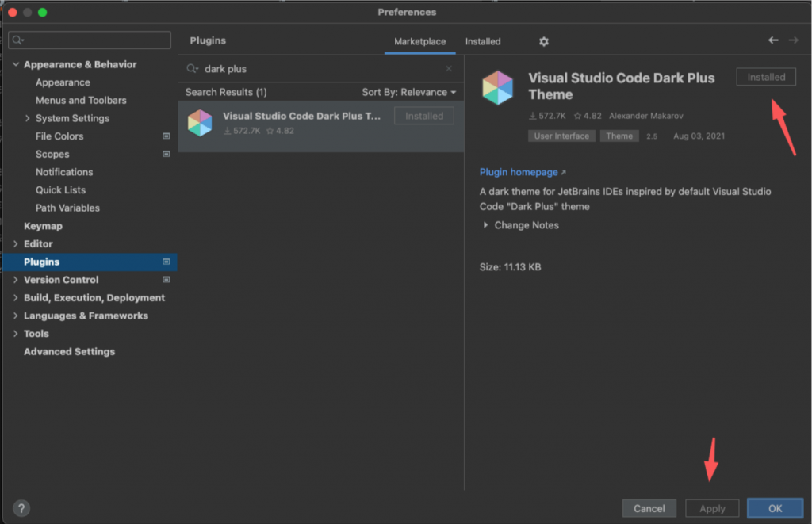Open Path Variables settings

point(67,208)
